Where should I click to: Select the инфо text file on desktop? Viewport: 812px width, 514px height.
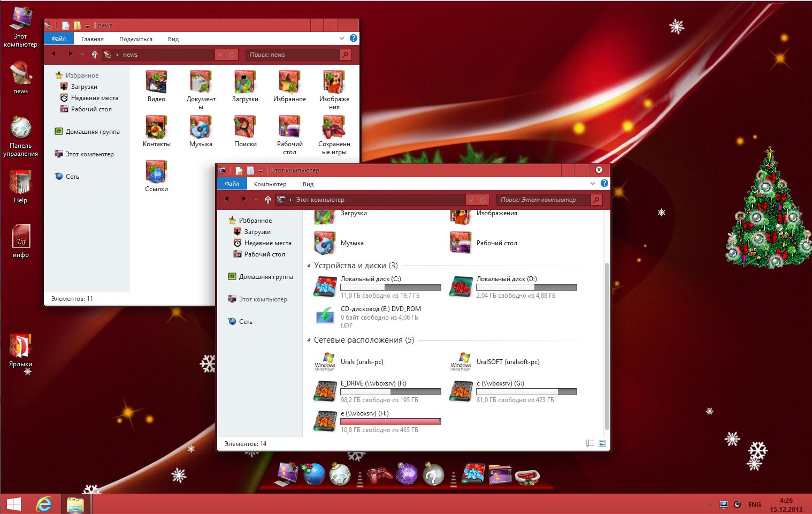tap(21, 241)
